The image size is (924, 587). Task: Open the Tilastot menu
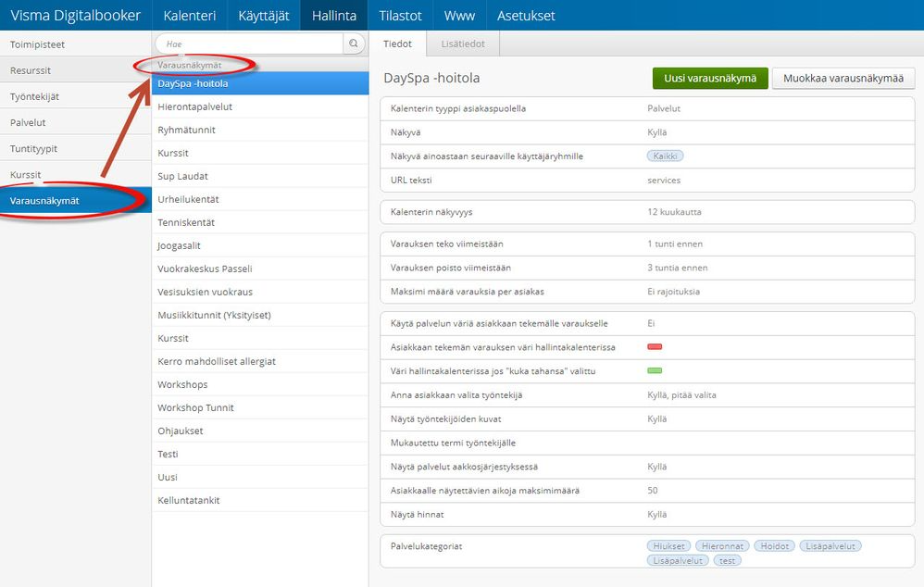(x=400, y=16)
